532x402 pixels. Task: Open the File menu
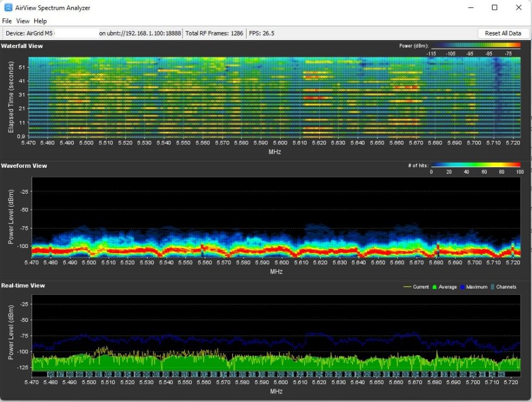click(x=7, y=21)
